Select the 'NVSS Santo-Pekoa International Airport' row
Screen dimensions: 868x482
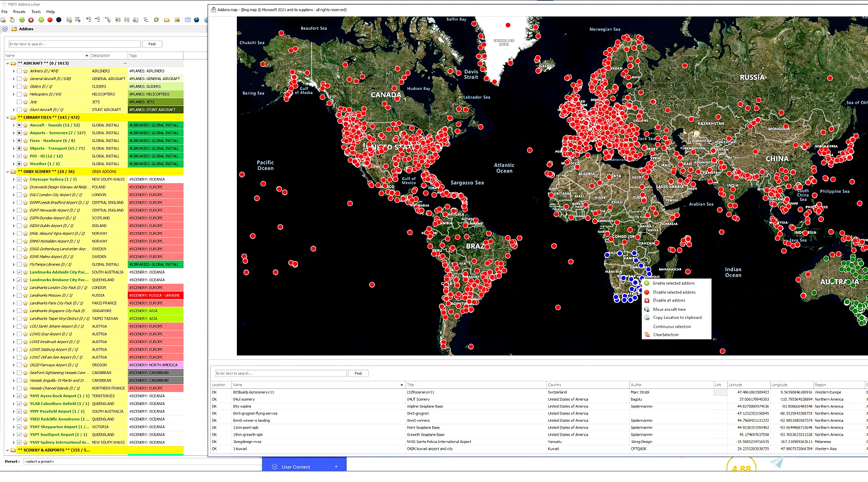(538, 442)
